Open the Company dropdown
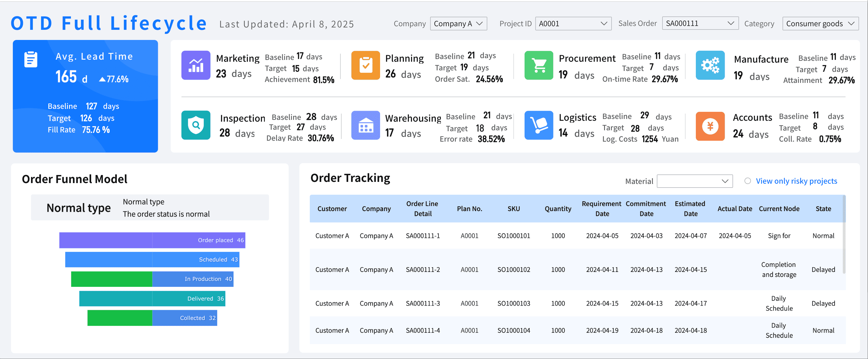 tap(458, 24)
